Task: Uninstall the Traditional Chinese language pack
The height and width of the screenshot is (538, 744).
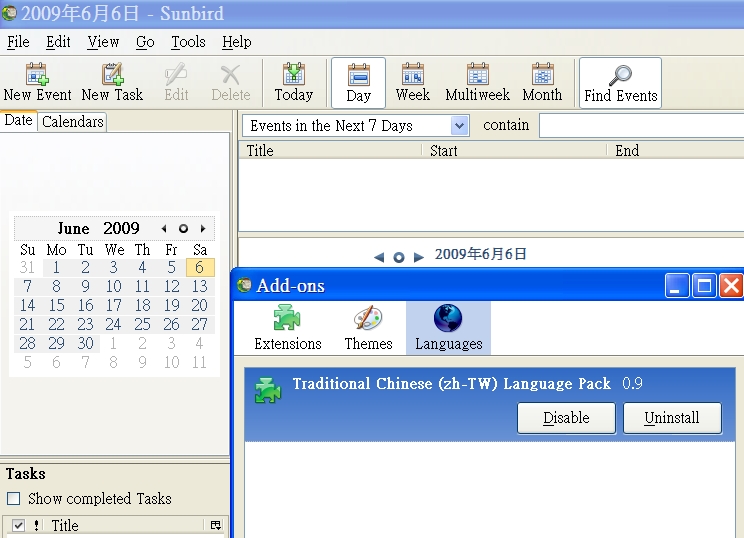Action: click(672, 418)
